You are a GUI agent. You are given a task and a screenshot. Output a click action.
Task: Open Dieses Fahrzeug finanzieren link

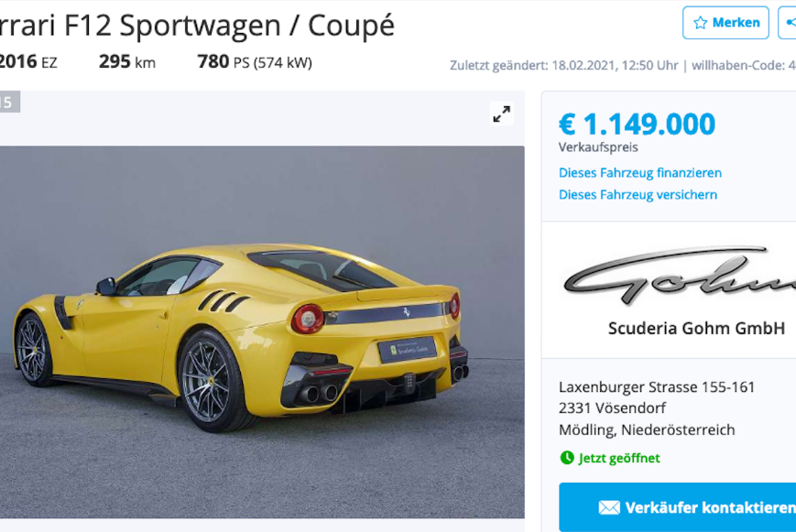tap(639, 172)
